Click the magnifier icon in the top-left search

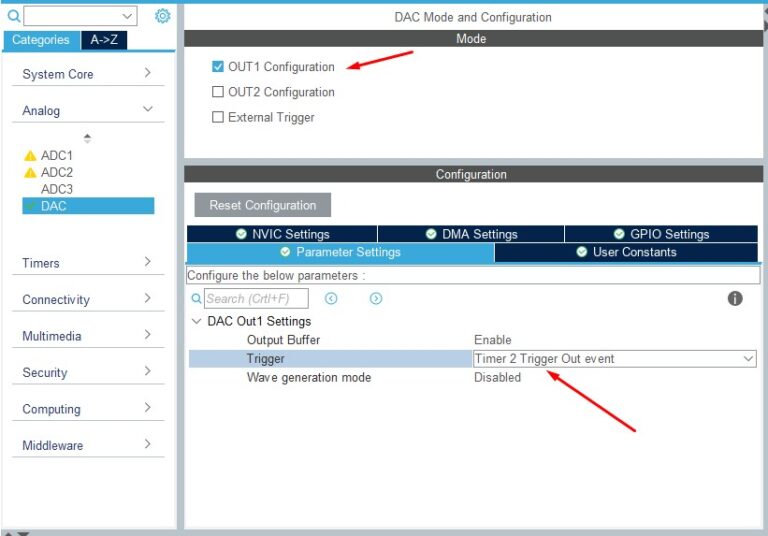(14, 16)
